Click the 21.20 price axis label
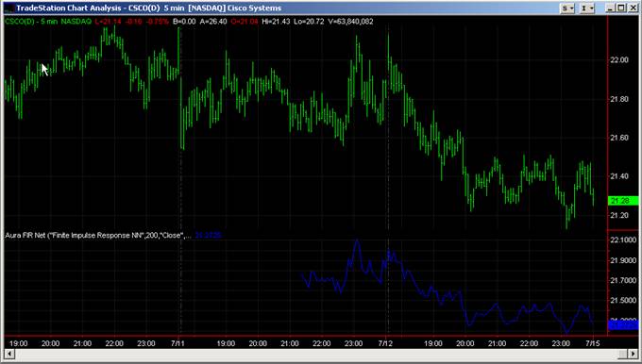 [619, 215]
